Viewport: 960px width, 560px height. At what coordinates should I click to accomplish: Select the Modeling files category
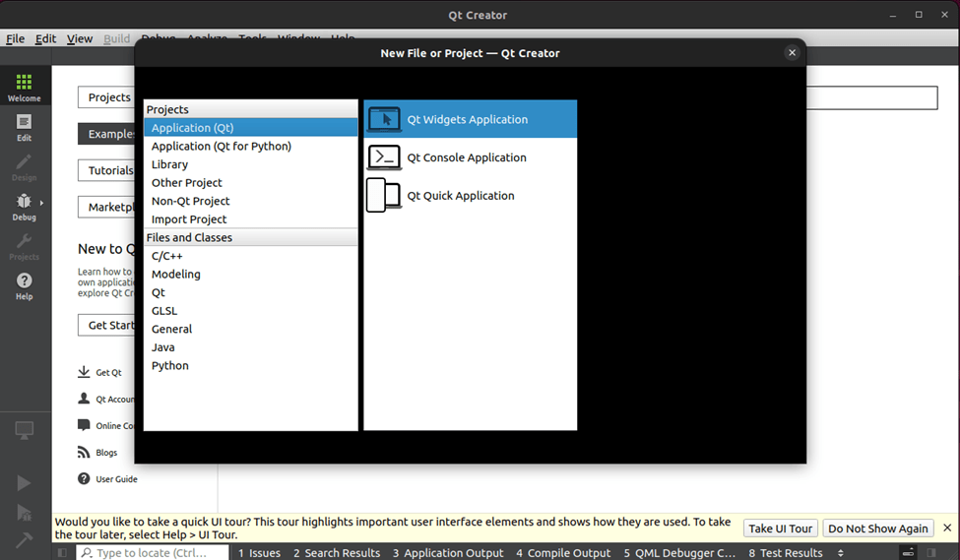pos(251,275)
